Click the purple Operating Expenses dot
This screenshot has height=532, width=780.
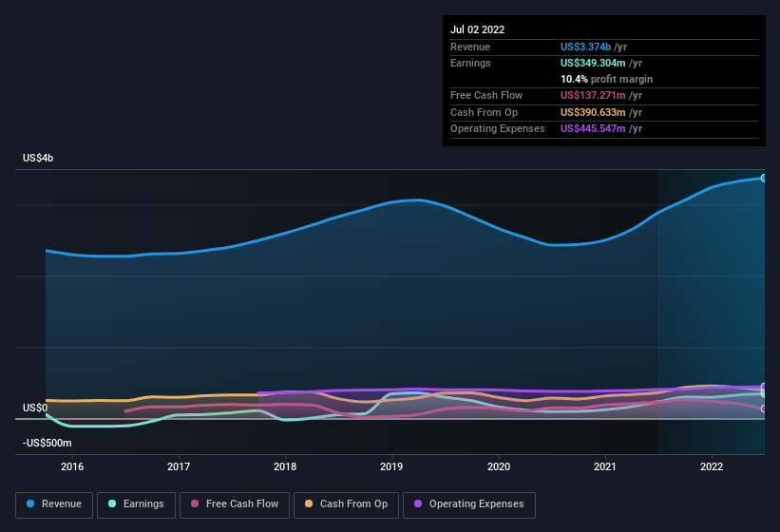pyautogui.click(x=418, y=503)
